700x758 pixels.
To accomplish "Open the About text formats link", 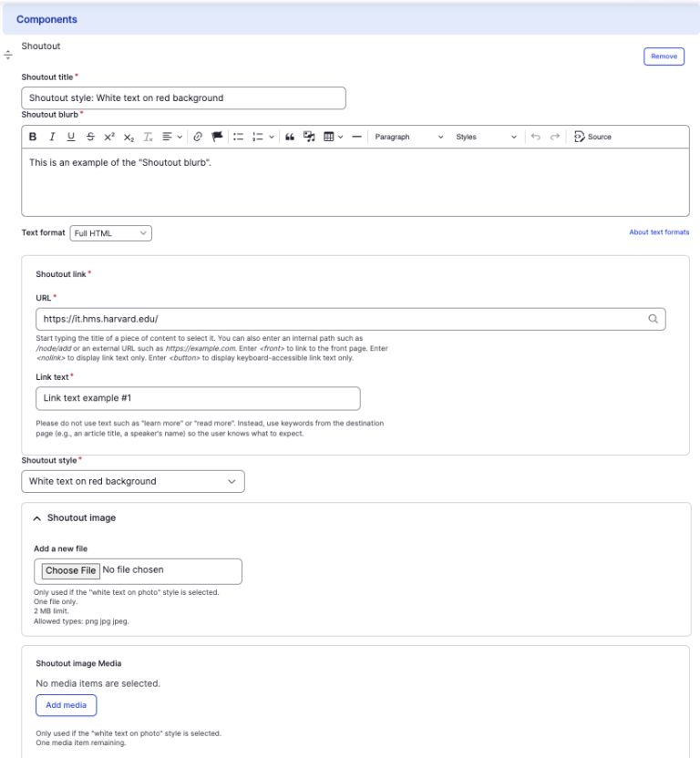I will pos(659,232).
